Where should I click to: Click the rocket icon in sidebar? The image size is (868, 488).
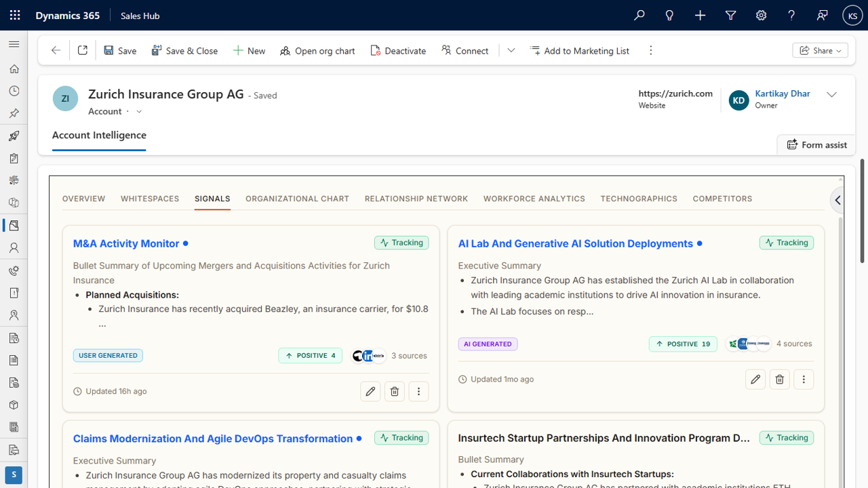coord(14,136)
